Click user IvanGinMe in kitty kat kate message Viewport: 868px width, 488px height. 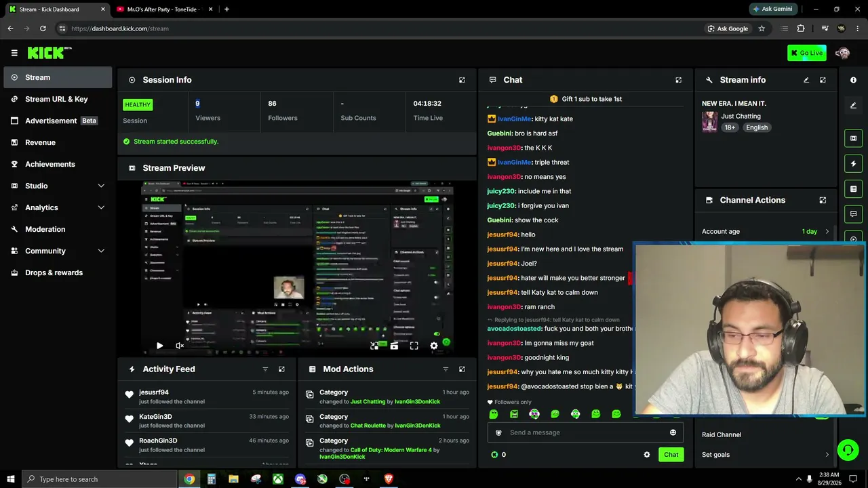click(x=514, y=119)
